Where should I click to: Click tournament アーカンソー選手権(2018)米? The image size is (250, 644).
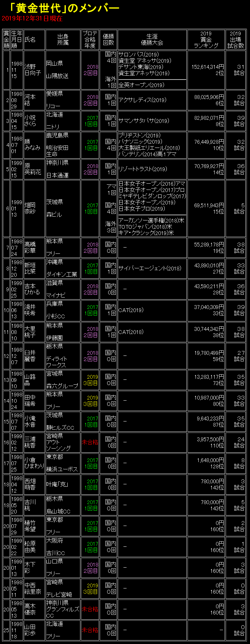152,221
